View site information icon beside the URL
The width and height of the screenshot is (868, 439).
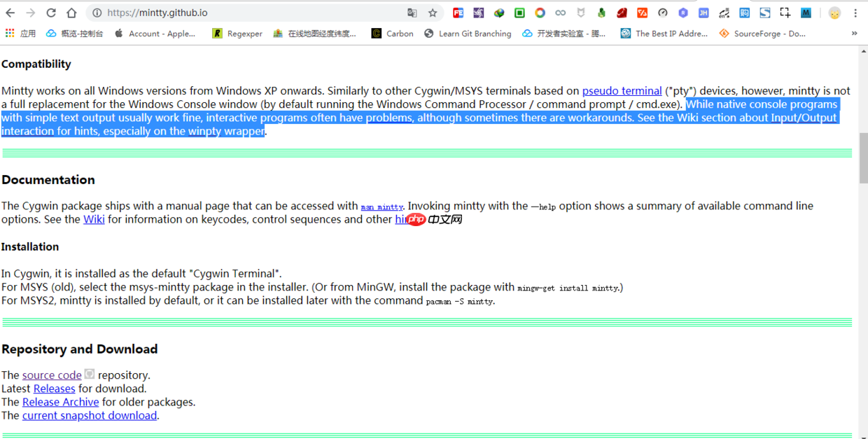97,13
